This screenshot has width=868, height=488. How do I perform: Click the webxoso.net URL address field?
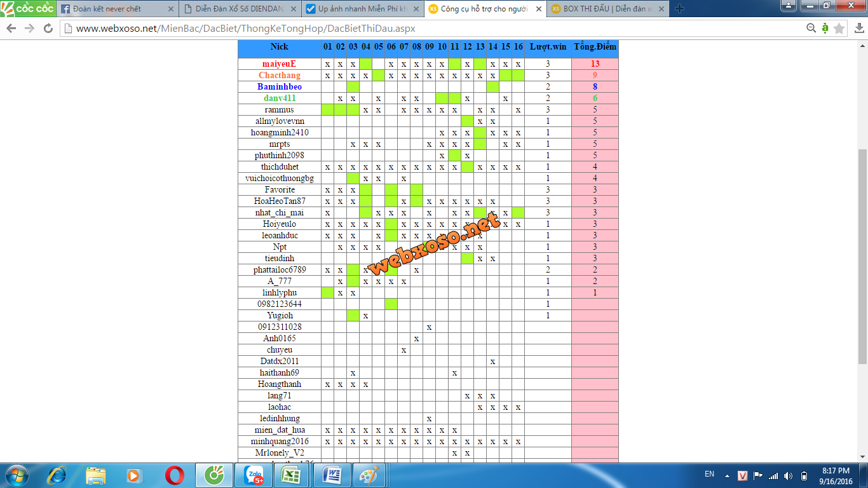coord(432,29)
